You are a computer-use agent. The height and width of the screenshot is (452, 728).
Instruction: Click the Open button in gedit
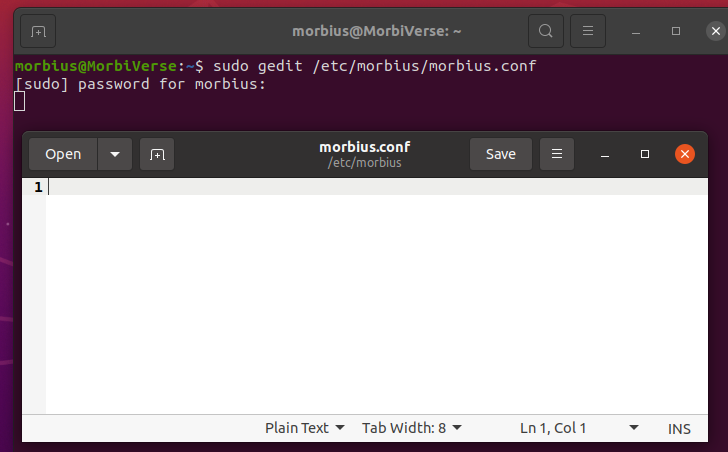point(63,154)
